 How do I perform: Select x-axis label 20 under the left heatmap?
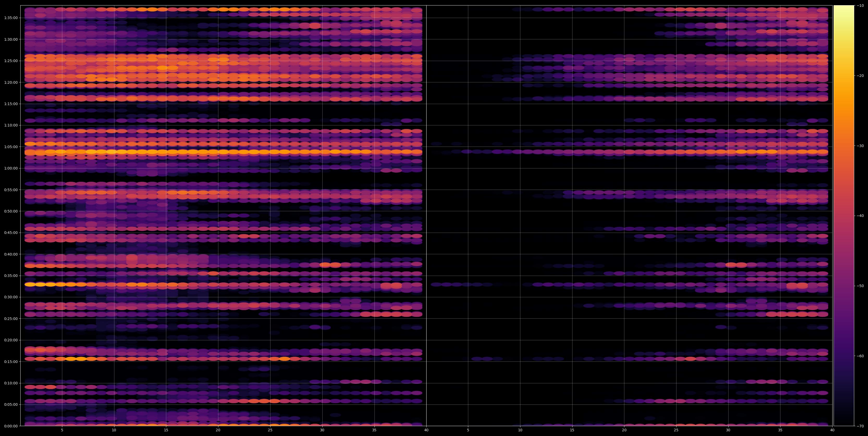coord(218,430)
